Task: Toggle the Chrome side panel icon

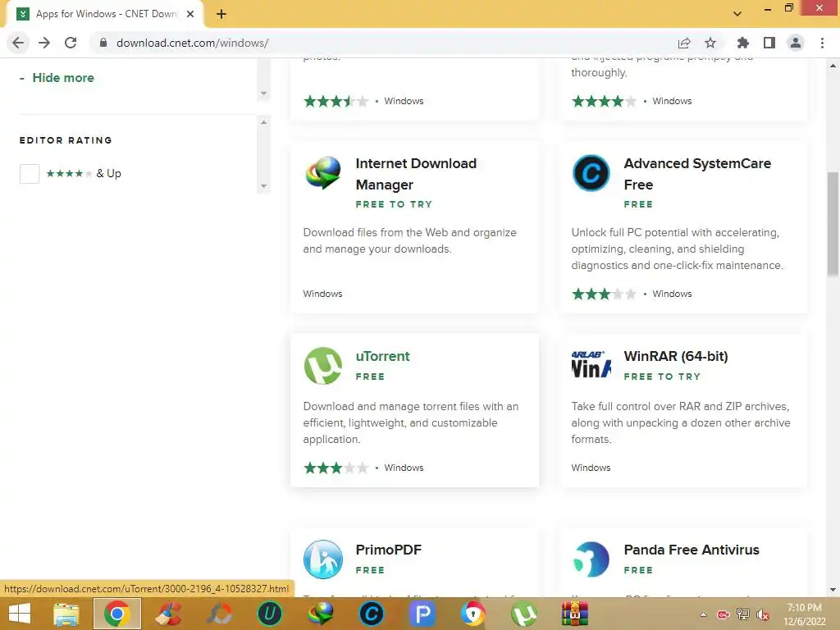Action: pyautogui.click(x=769, y=43)
